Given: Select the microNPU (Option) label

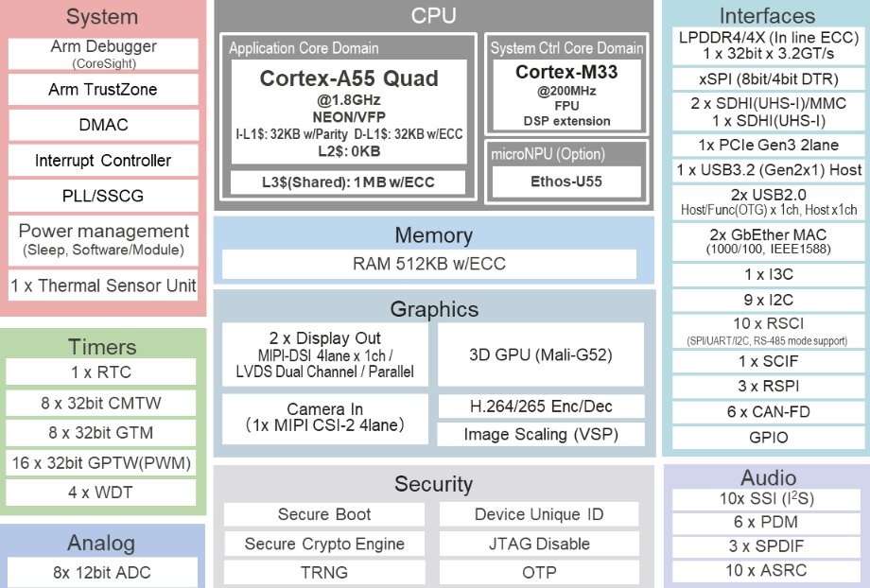Looking at the screenshot, I should click(548, 154).
